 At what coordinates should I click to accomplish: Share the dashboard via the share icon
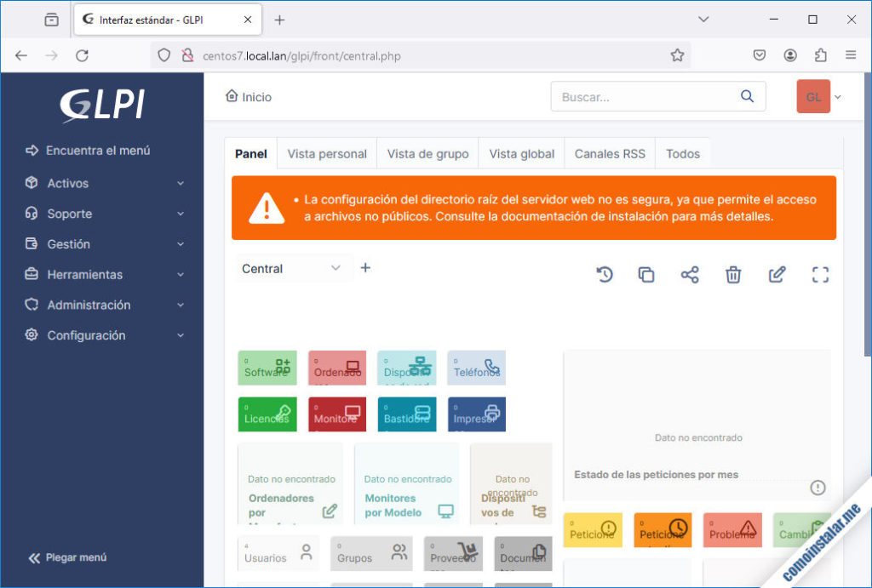691,274
